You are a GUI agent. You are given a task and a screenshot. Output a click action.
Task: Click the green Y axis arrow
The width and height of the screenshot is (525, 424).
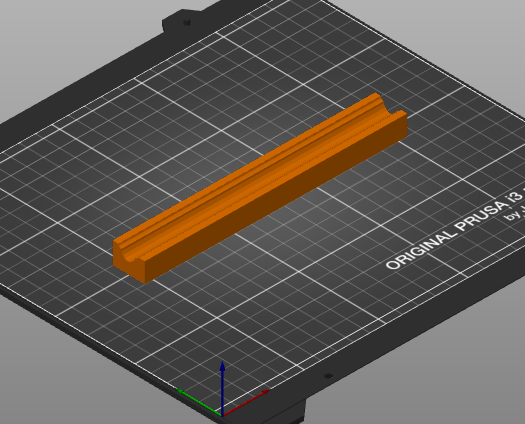tap(199, 402)
